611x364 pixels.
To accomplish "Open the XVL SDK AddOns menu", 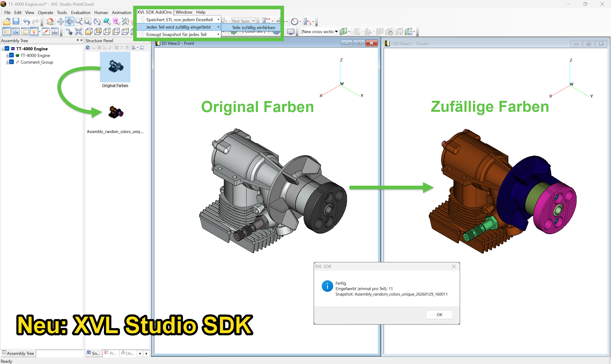I will [x=154, y=12].
